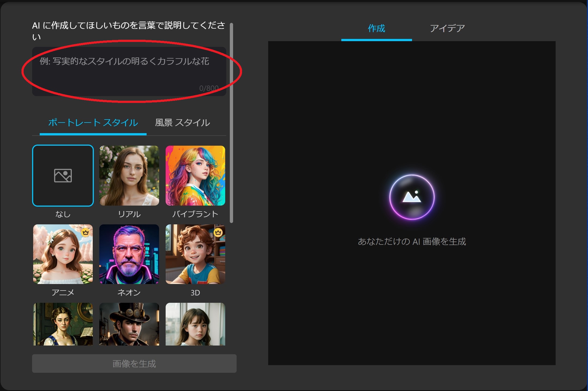Open the 作成 tab
588x391 pixels.
tap(376, 28)
